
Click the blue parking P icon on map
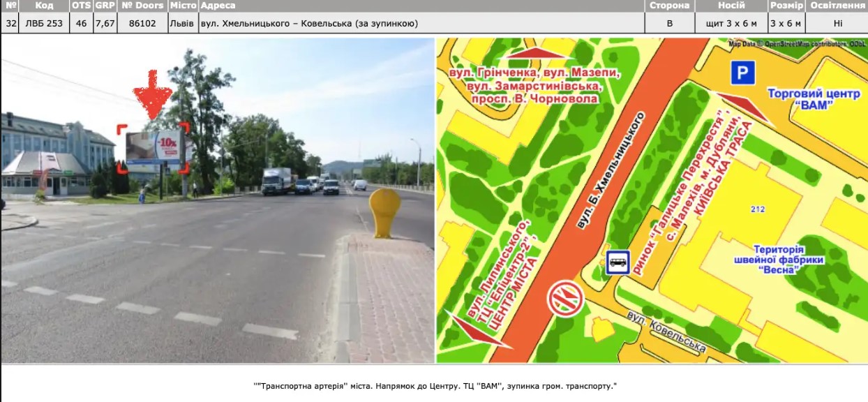743,73
